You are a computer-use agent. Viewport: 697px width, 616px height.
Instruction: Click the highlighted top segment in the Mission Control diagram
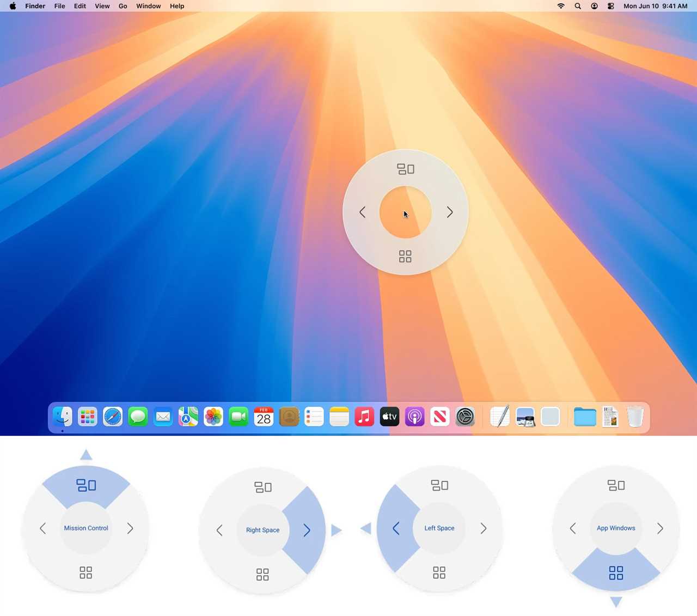86,485
